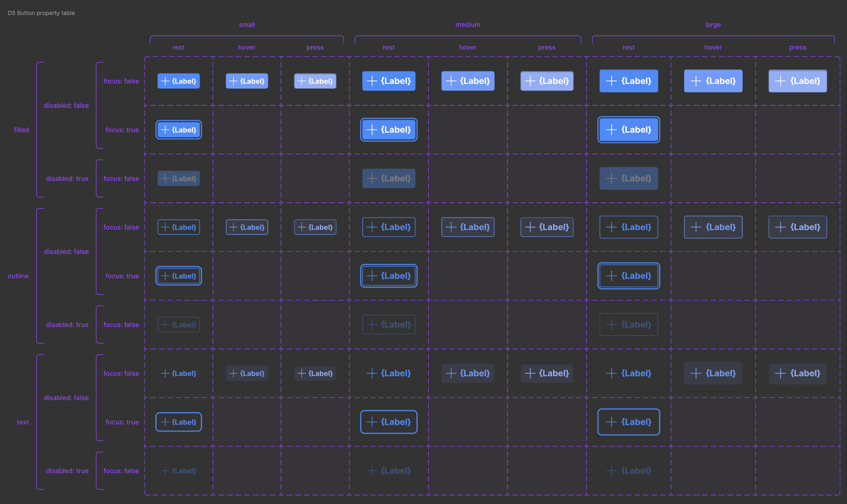Select the plus icon in the outline small hover button
This screenshot has width=847, height=504.
[233, 227]
